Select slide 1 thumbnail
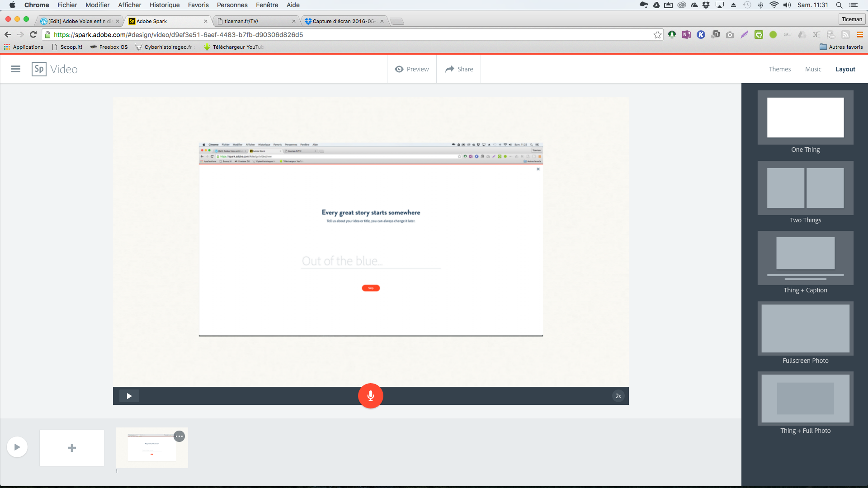This screenshot has width=868, height=488. tap(152, 448)
